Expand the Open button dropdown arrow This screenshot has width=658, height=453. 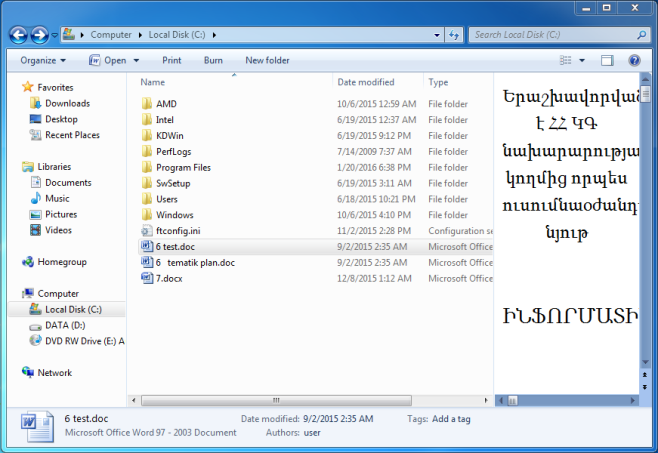136,60
